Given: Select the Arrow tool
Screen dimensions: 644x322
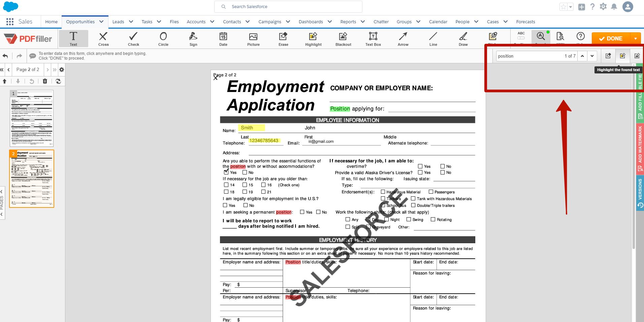Looking at the screenshot, I should pos(403,38).
